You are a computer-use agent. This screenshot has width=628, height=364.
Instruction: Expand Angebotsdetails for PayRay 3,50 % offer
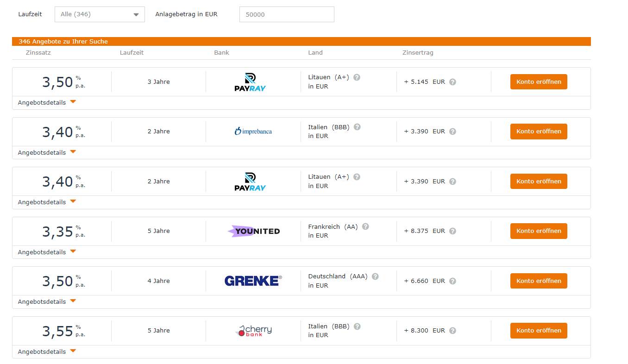[47, 102]
